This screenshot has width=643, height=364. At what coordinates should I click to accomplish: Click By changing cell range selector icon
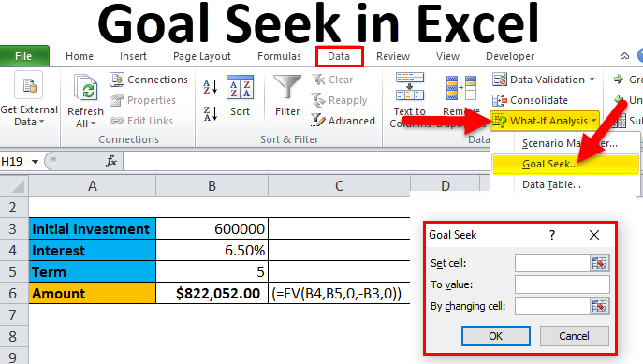pos(600,306)
